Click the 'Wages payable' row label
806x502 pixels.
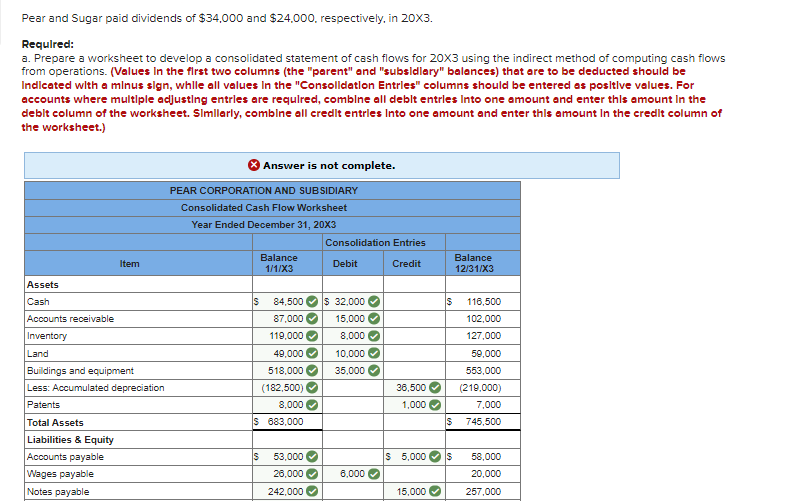(x=60, y=474)
